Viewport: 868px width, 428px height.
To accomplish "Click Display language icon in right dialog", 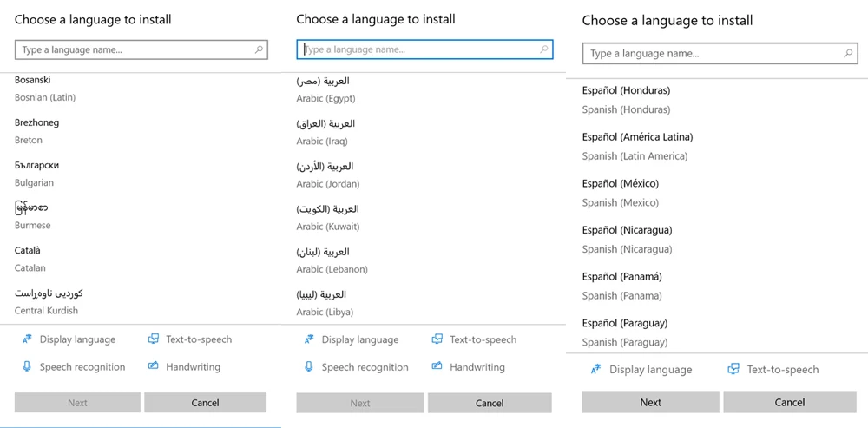I will (x=595, y=370).
